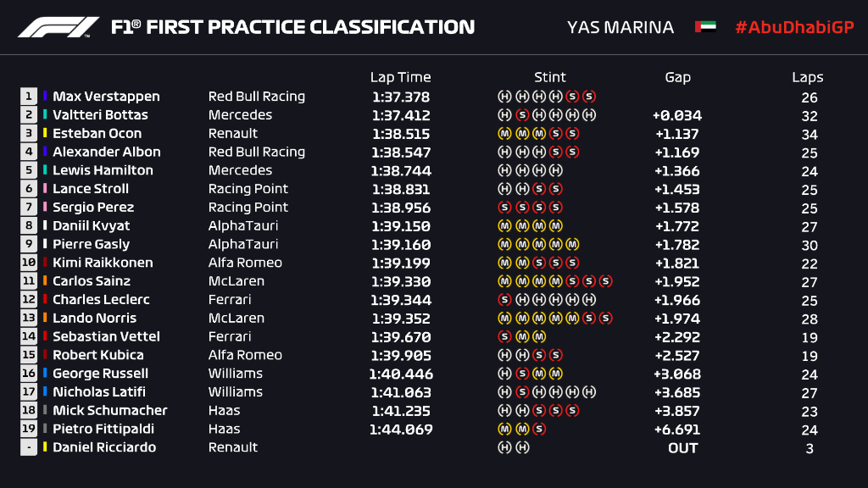Click position number 1 box
868x488 pixels.
(29, 97)
